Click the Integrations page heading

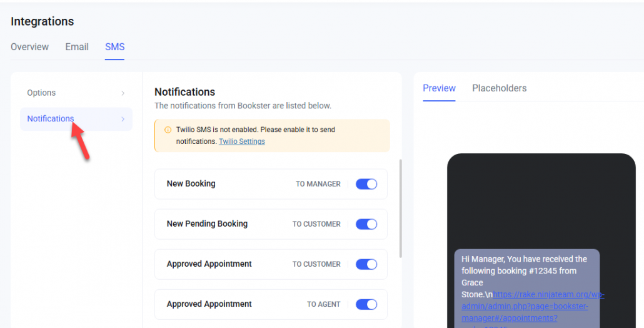(x=43, y=21)
